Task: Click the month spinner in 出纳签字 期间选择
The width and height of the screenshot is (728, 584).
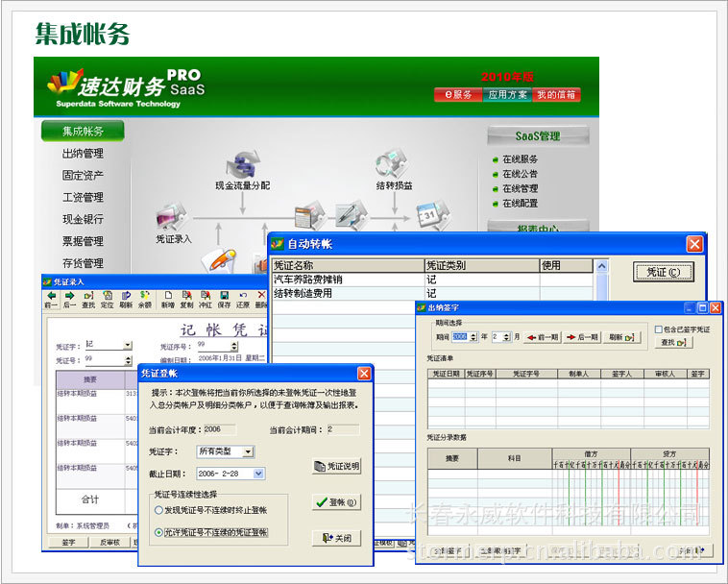Action: tap(506, 337)
